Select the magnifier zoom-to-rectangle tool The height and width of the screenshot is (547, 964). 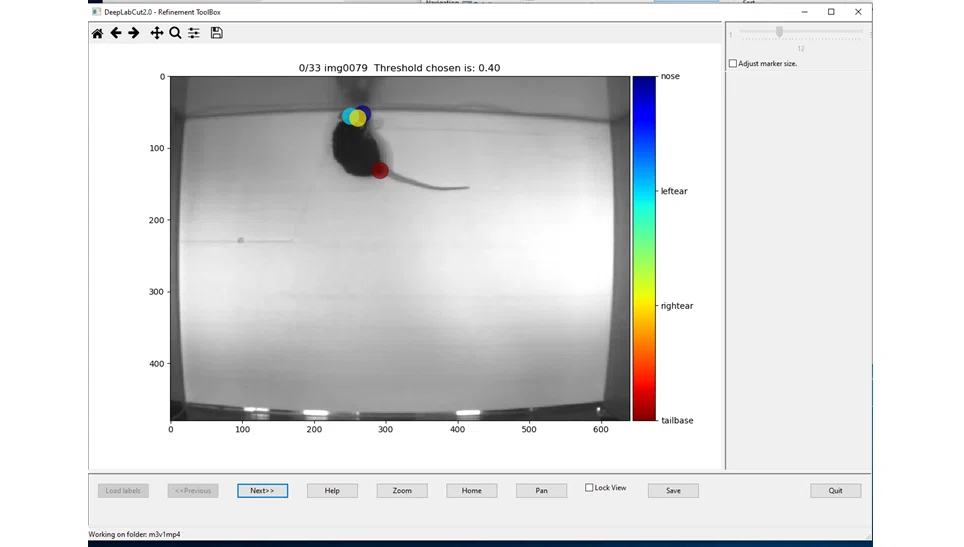pyautogui.click(x=175, y=33)
